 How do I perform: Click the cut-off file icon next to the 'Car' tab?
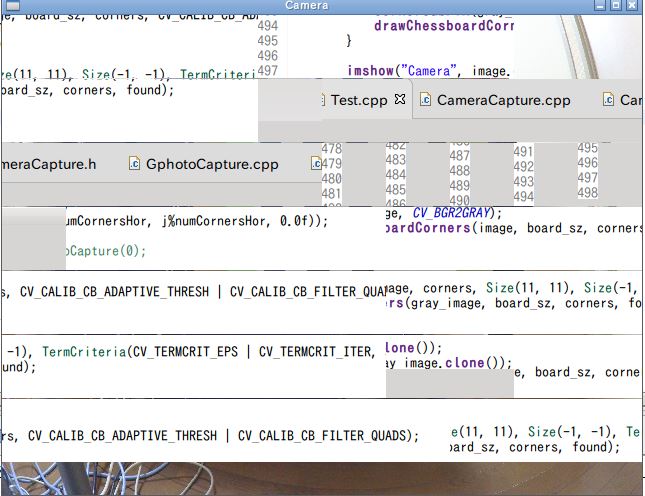[608, 100]
